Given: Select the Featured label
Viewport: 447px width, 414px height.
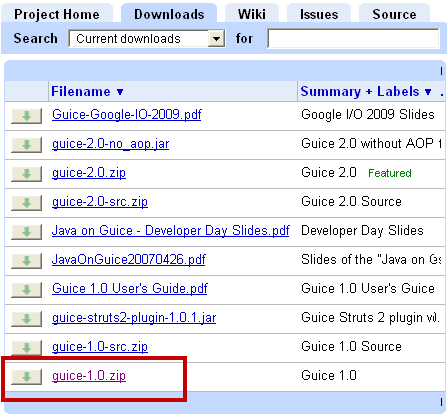Looking at the screenshot, I should click(x=390, y=173).
